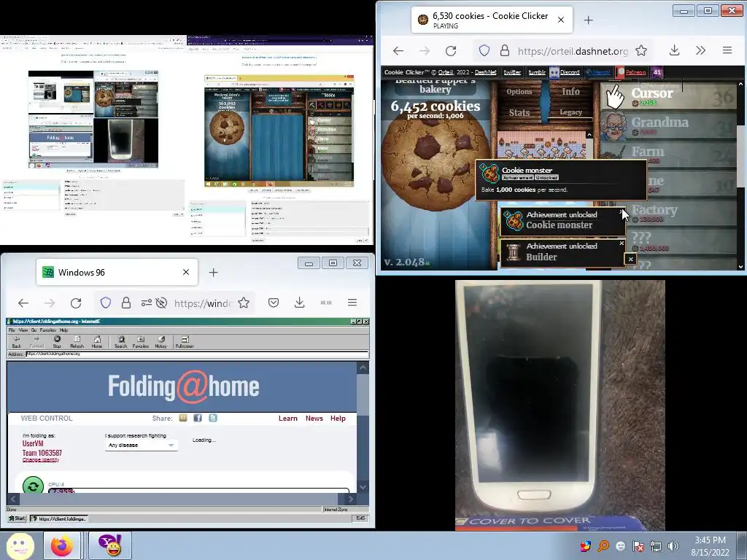Click the Stop button in InternetE toolbar
This screenshot has height=560, width=747.
point(57,342)
